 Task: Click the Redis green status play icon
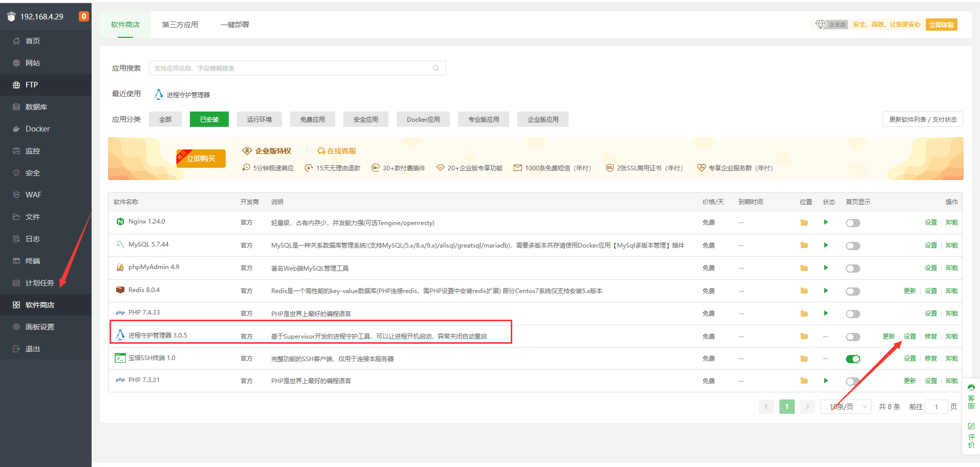[x=825, y=291]
